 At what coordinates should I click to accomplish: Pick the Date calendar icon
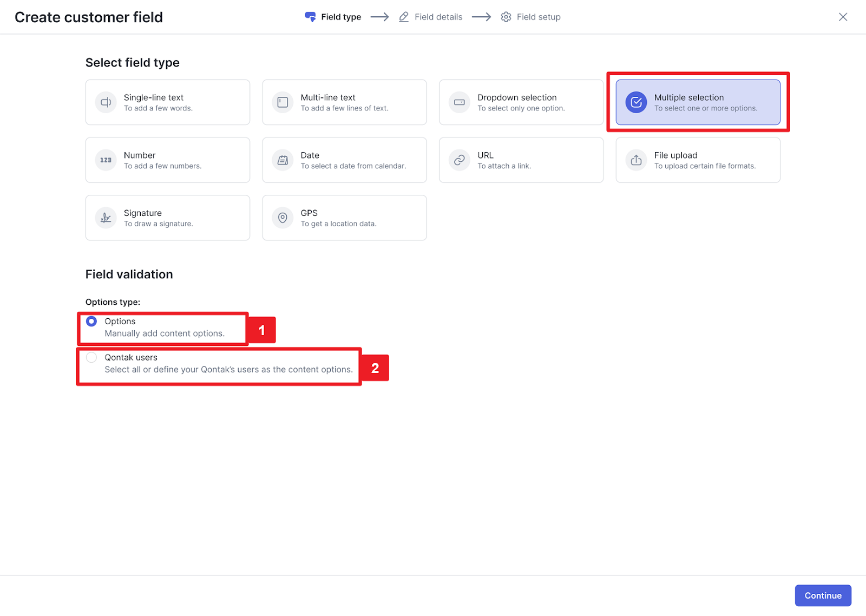pyautogui.click(x=283, y=160)
